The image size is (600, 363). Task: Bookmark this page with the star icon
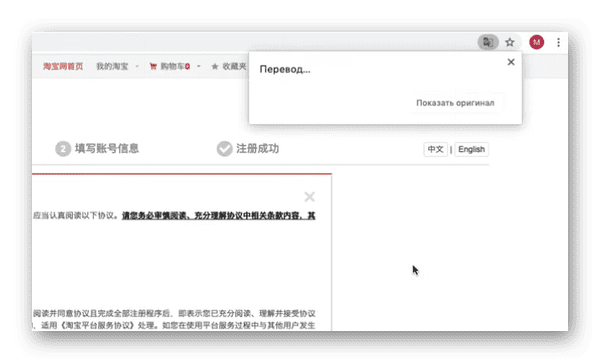coord(510,42)
